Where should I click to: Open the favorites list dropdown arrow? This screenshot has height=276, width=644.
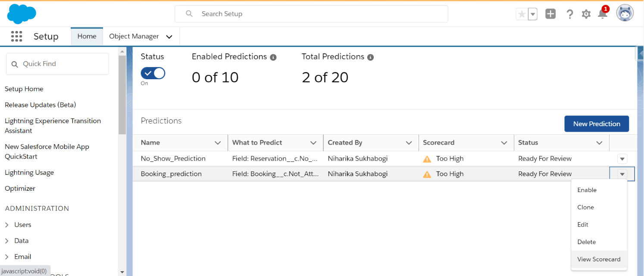pyautogui.click(x=533, y=14)
